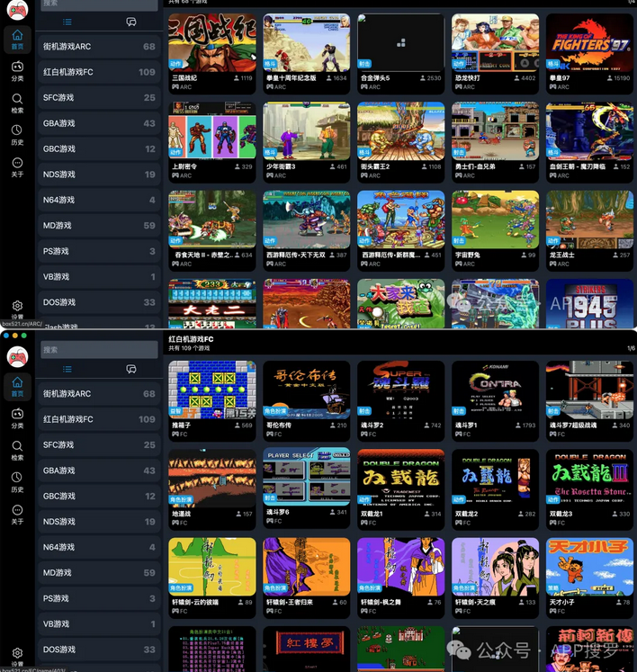Open the 龙王战士 game card

click(x=589, y=230)
